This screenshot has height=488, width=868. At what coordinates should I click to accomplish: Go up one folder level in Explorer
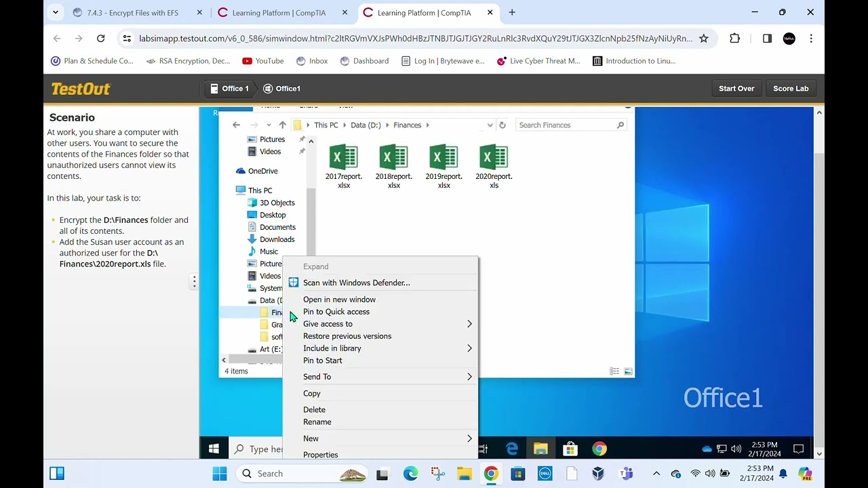[282, 125]
